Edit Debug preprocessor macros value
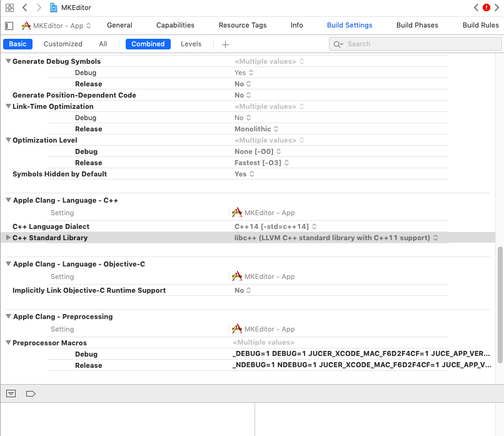 [x=361, y=353]
